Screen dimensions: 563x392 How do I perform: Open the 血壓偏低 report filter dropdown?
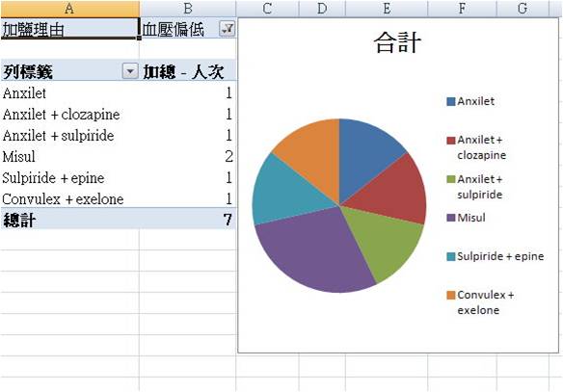(228, 29)
